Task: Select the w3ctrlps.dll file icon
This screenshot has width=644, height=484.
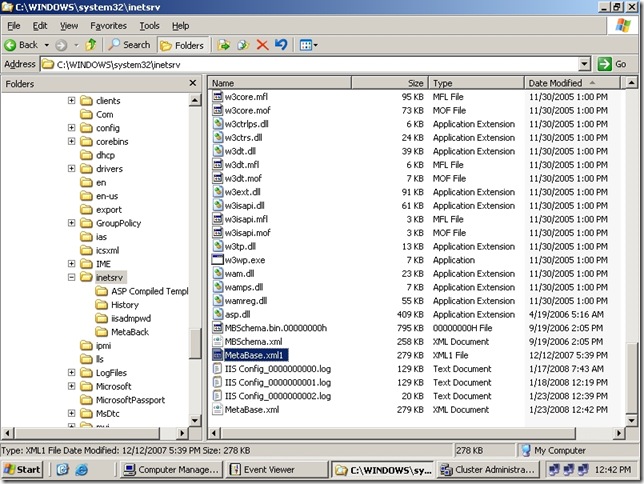Action: click(217, 124)
